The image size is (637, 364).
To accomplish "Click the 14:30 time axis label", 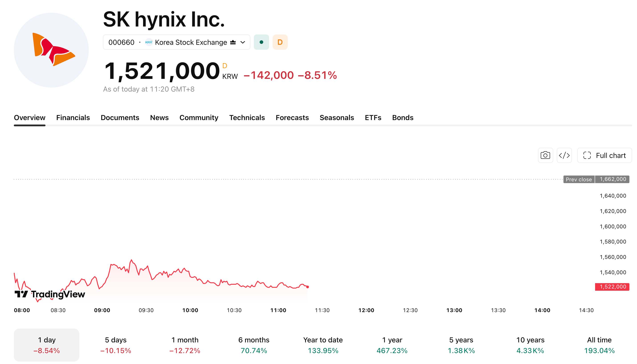I will 586,310.
